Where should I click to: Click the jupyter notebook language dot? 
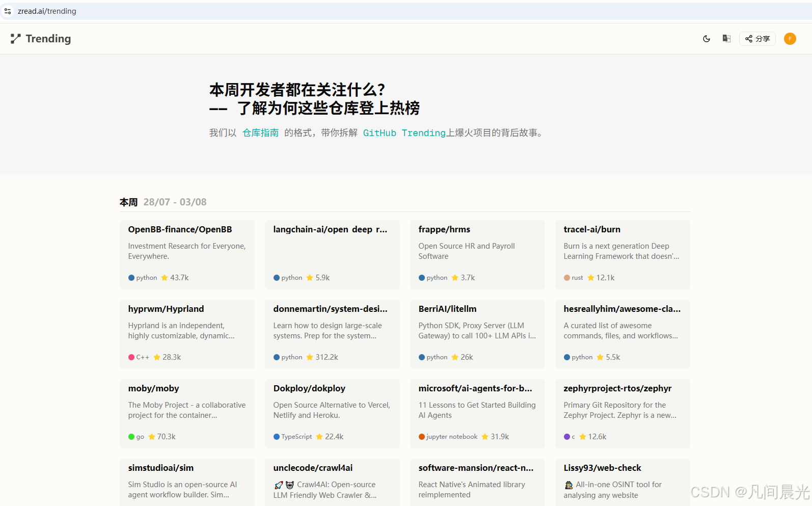422,437
